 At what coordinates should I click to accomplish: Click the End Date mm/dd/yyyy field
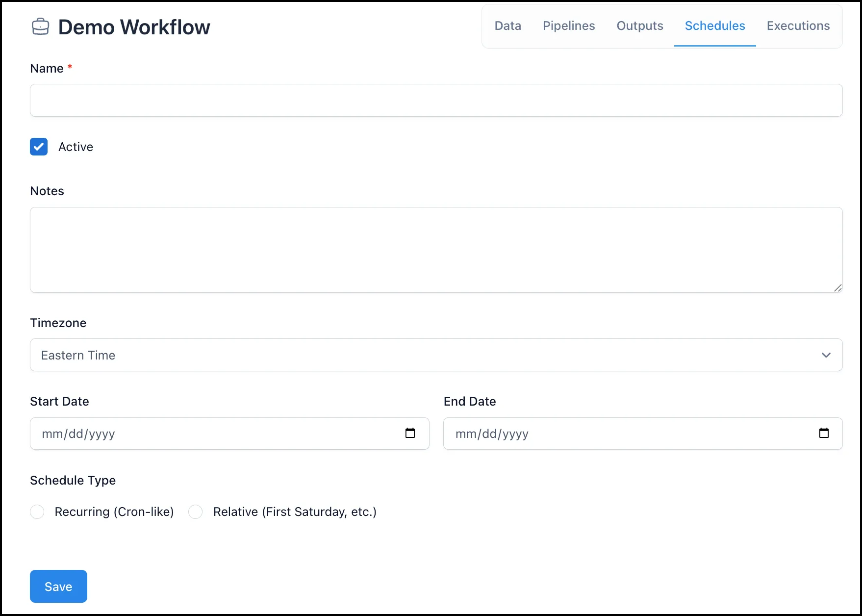643,434
